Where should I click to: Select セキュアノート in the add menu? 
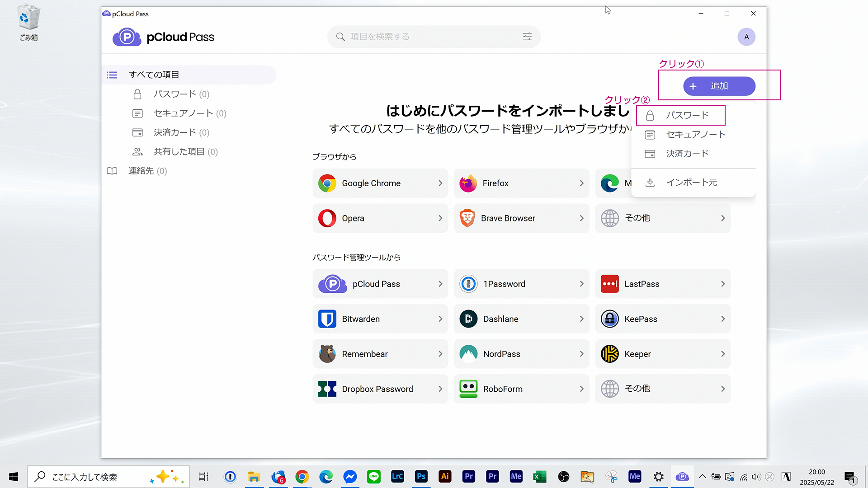(x=693, y=135)
